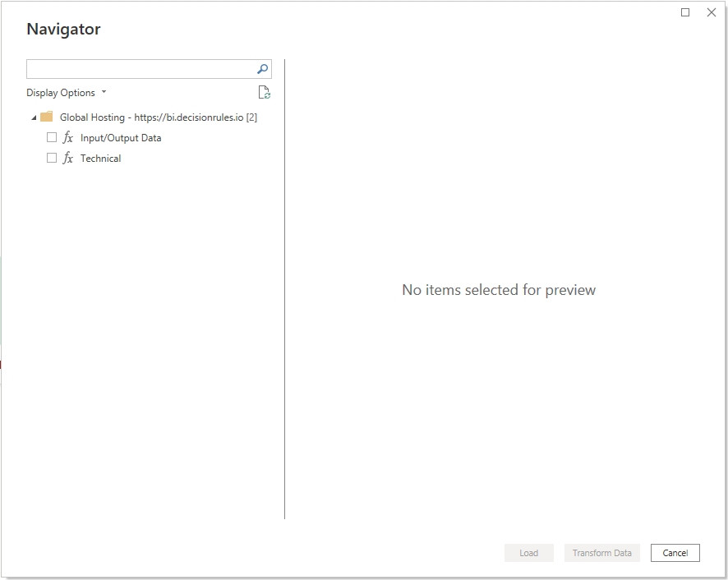Screen dimensions: 728x580
Task: Click the Transform Data button
Action: click(x=601, y=553)
